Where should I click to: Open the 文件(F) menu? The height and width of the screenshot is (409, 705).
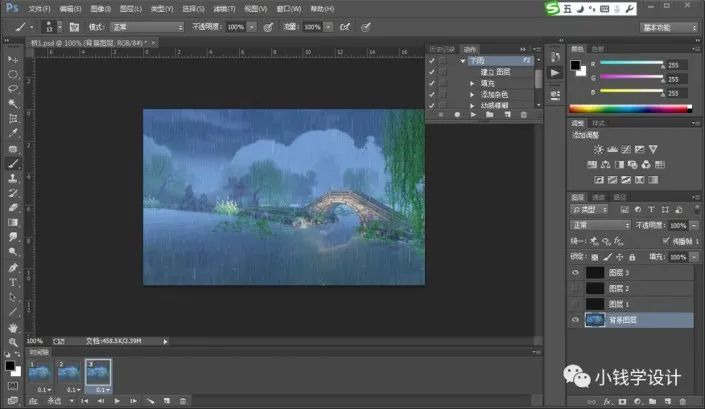(40, 9)
